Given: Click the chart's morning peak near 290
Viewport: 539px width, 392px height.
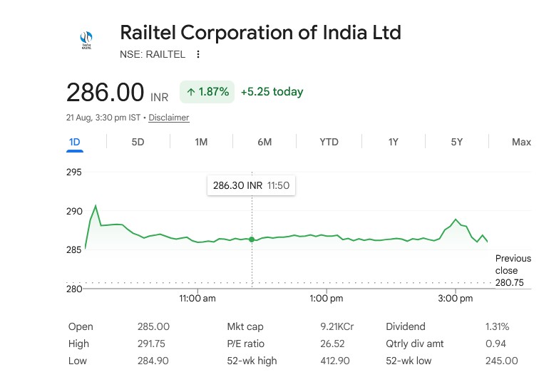Looking at the screenshot, I should 96,206.
